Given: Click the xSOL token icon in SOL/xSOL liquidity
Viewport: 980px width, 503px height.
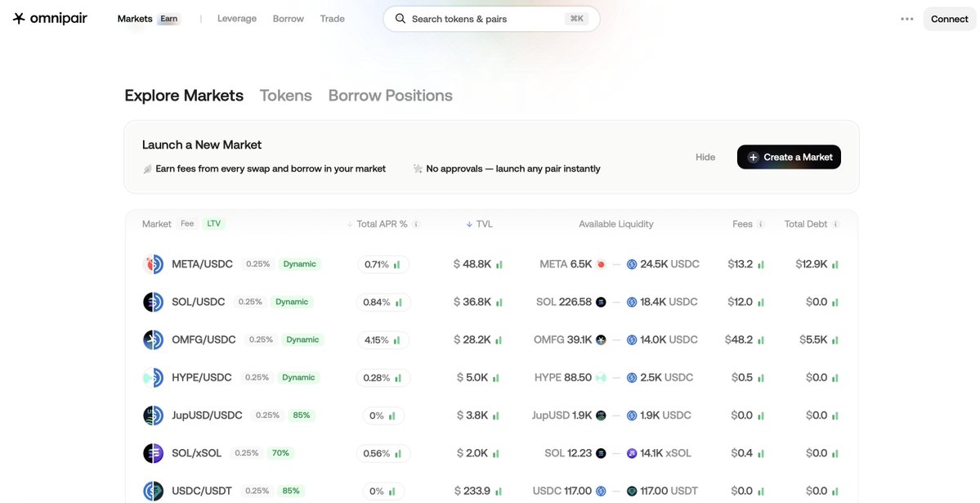Looking at the screenshot, I should click(x=632, y=453).
